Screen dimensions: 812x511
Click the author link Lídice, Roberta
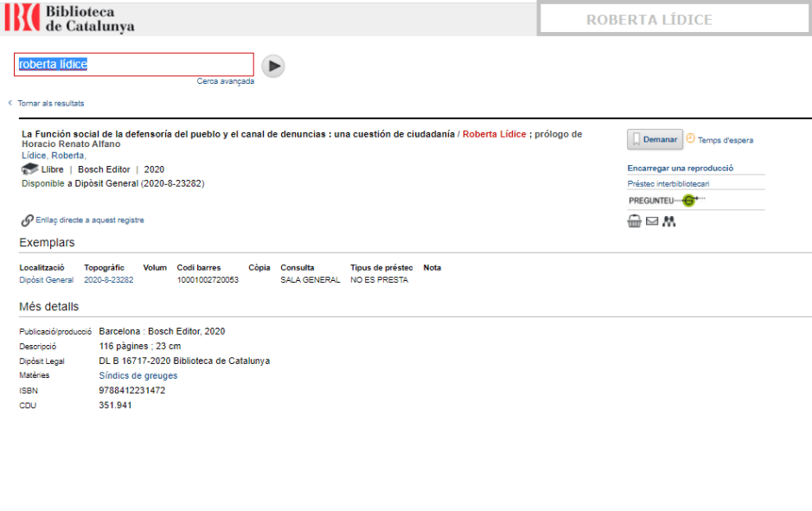(53, 156)
